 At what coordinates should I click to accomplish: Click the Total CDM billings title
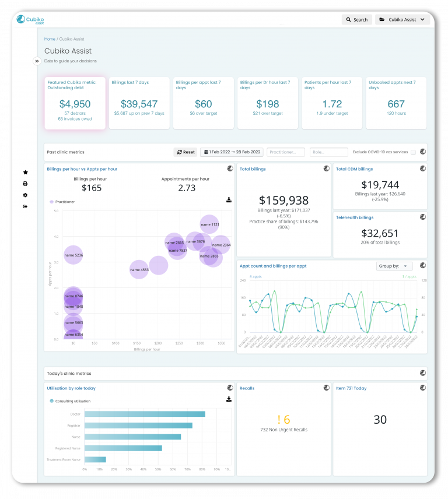[355, 169]
